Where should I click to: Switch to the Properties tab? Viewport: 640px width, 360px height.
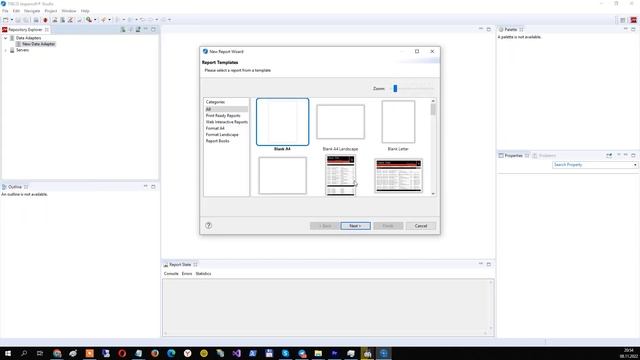(x=513, y=156)
